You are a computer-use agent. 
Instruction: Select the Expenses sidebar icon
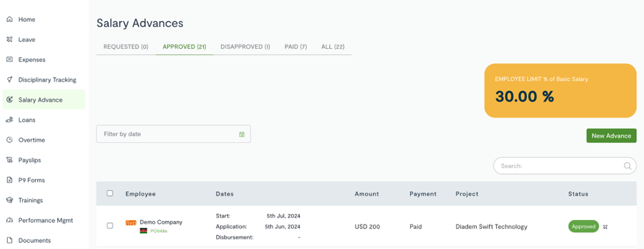[x=10, y=60]
